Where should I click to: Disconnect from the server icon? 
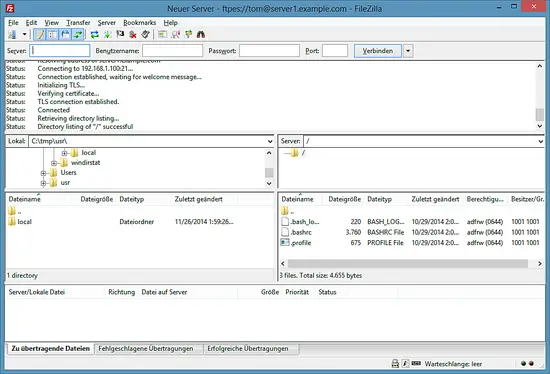coord(133,34)
